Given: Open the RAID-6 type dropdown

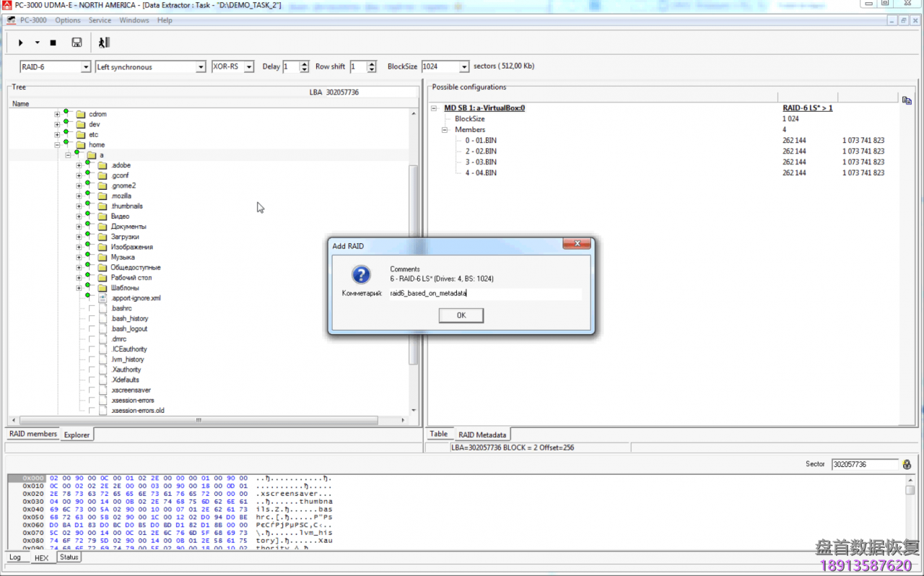Looking at the screenshot, I should point(84,67).
